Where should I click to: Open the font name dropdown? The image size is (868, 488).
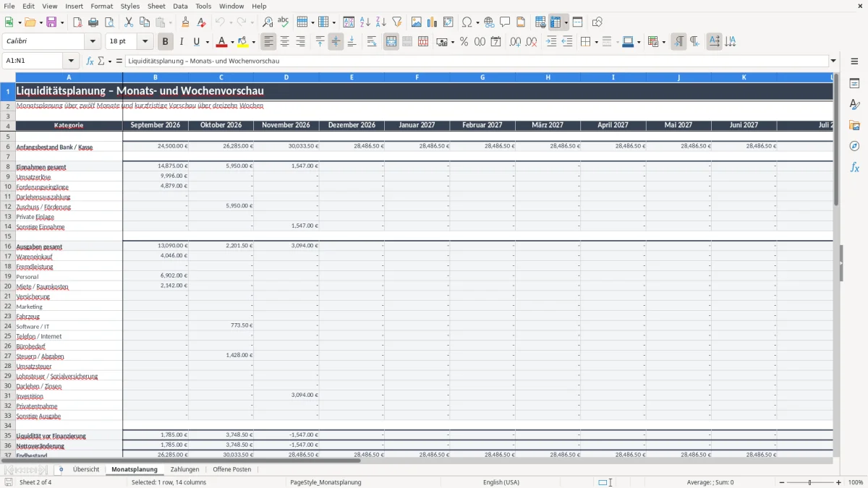(93, 42)
